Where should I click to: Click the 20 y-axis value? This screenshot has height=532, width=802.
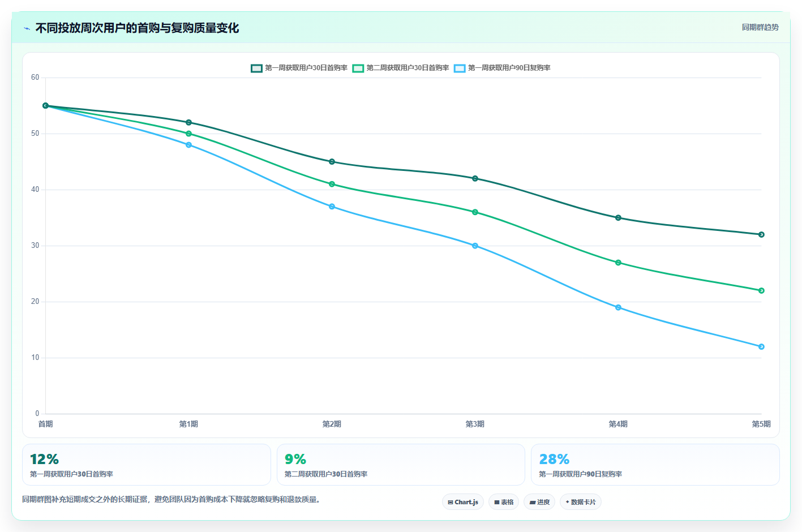[35, 302]
